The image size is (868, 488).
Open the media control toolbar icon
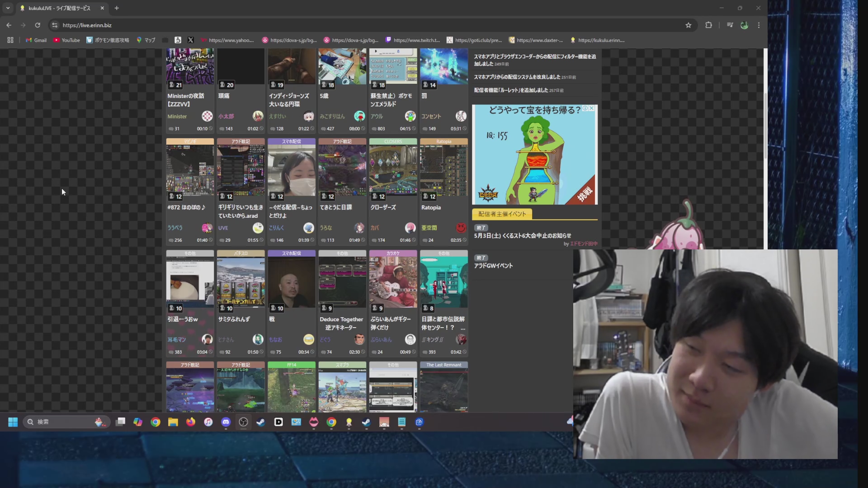click(730, 25)
